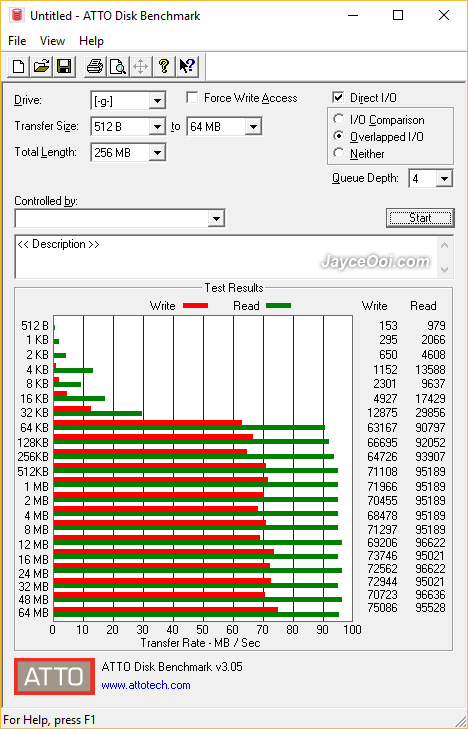468x729 pixels.
Task: Click the 128KB row label
Action: coord(33,442)
